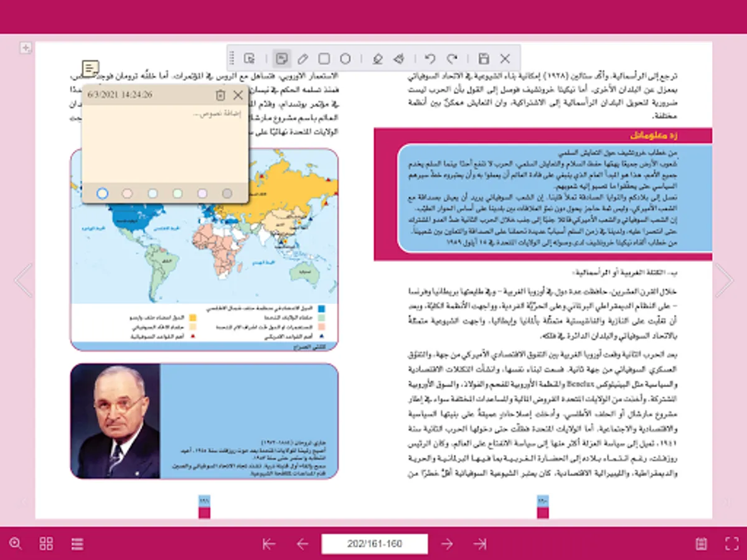747x560 pixels.
Task: Delete the sticky note with trash icon
Action: [x=220, y=95]
